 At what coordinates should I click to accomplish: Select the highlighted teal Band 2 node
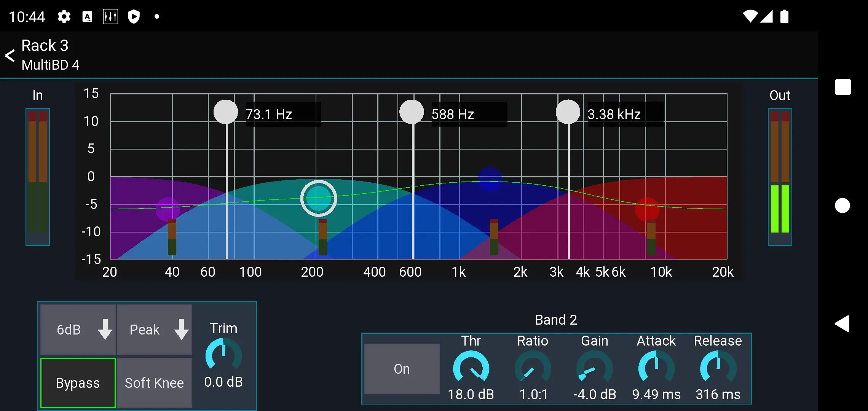point(319,198)
